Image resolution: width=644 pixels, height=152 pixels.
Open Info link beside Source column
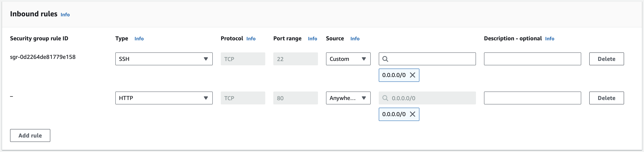tap(355, 39)
